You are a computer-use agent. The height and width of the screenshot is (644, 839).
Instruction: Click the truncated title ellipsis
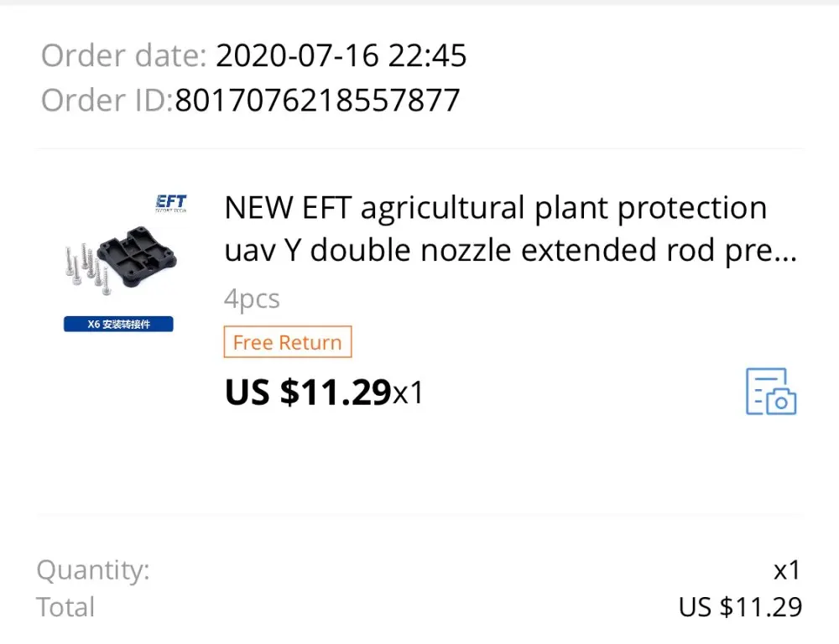pos(784,252)
